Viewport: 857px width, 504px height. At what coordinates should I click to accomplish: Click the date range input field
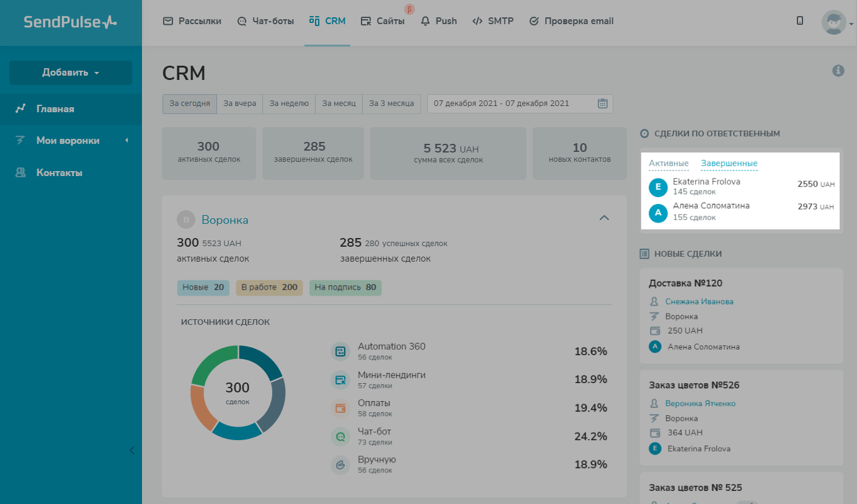coord(512,104)
